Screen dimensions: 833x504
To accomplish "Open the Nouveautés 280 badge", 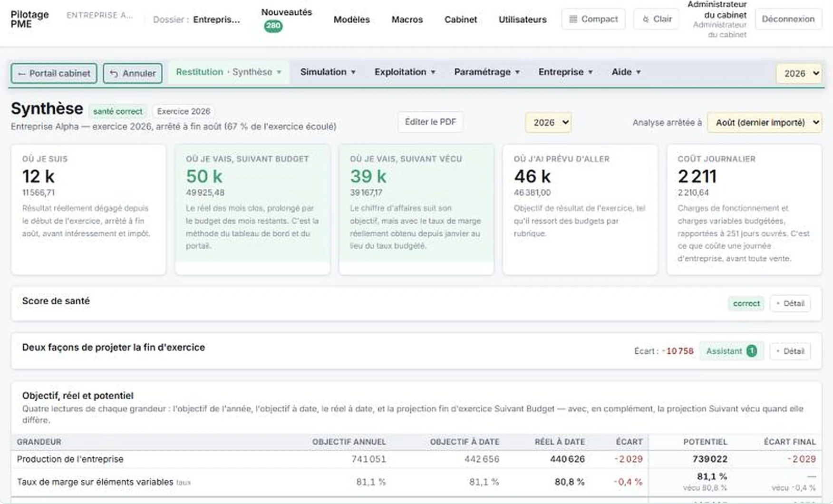I will (273, 26).
